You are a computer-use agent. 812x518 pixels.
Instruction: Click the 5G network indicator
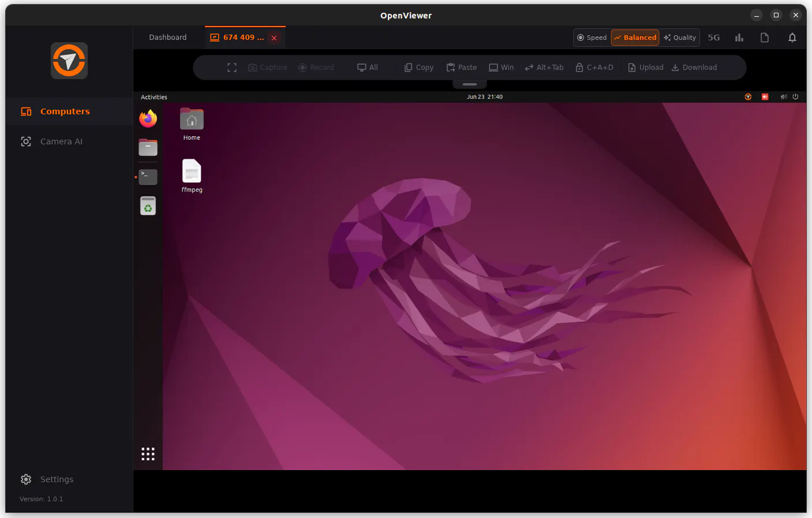pos(714,38)
